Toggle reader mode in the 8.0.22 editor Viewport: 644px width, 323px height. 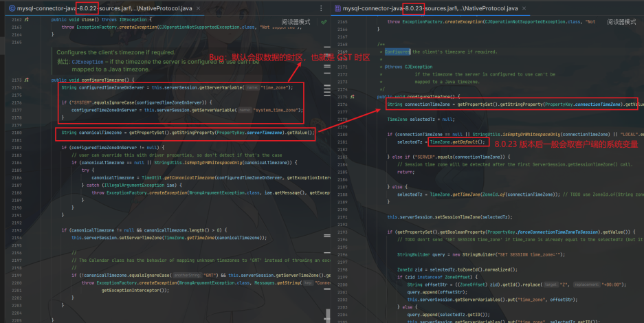click(x=296, y=22)
